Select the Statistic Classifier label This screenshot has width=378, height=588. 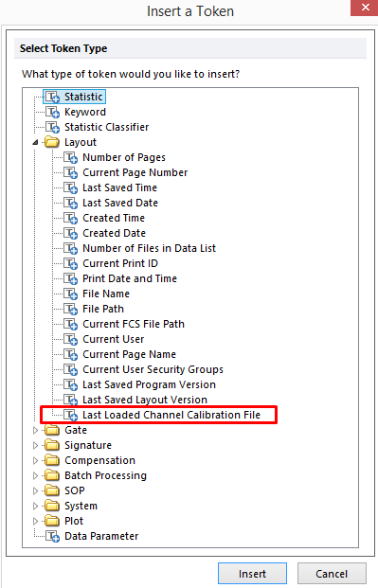pyautogui.click(x=107, y=127)
